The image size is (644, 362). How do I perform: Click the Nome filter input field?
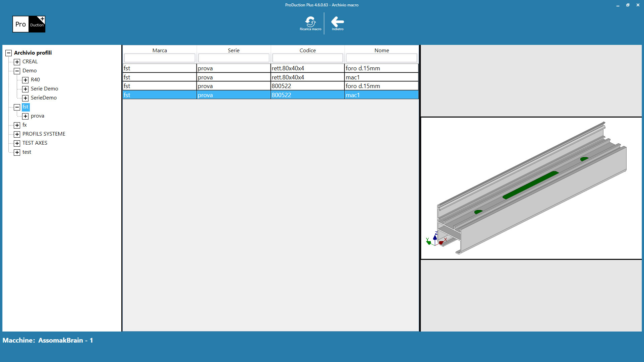382,58
